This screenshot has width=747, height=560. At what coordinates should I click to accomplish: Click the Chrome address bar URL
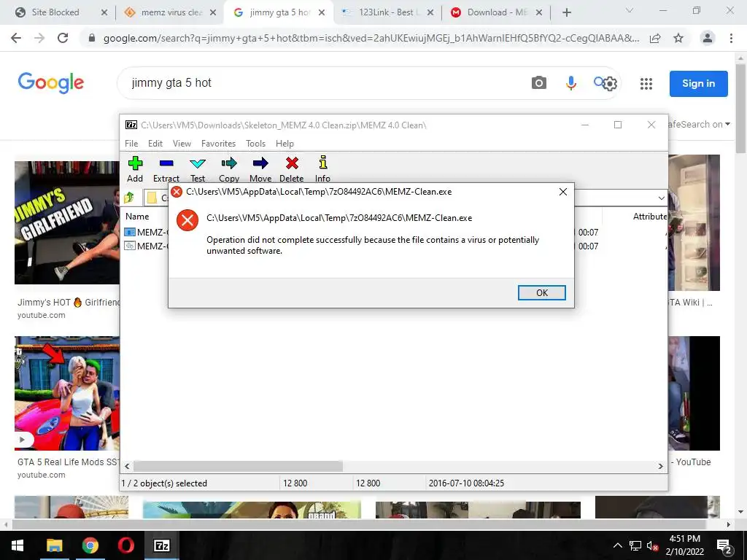pos(371,39)
